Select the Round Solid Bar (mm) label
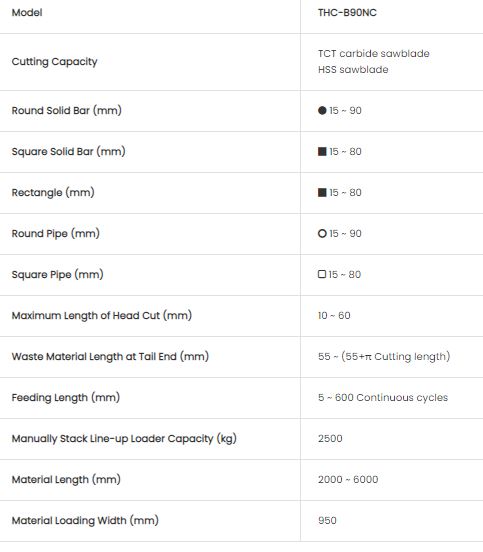 [67, 111]
